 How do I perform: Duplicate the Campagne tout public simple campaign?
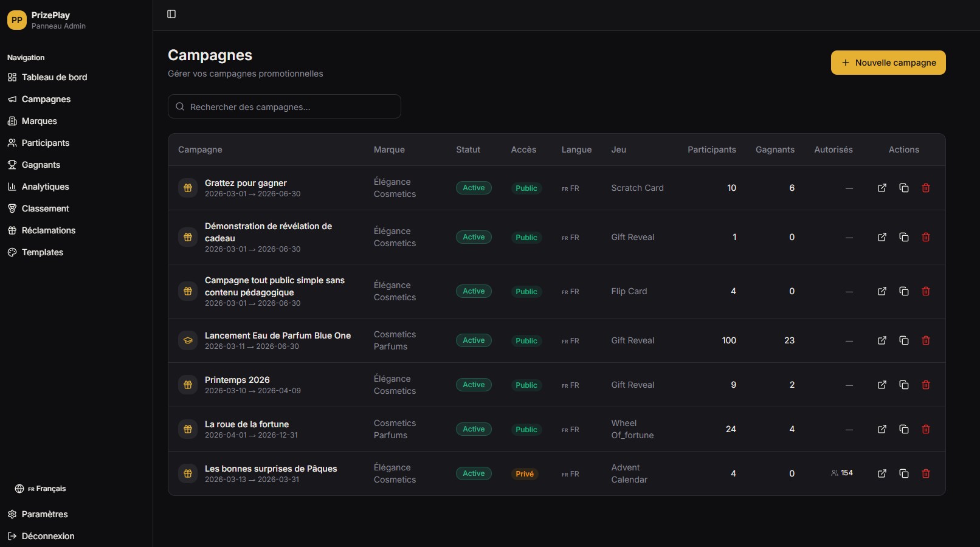903,291
